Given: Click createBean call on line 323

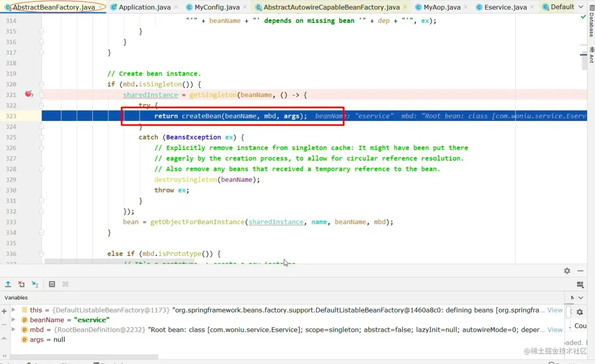Looking at the screenshot, I should click(201, 116).
